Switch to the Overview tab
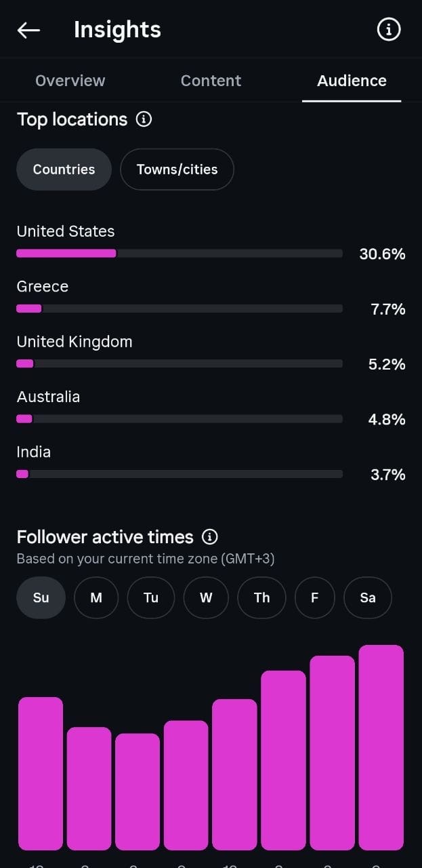Viewport: 422px width, 868px height. (x=70, y=81)
